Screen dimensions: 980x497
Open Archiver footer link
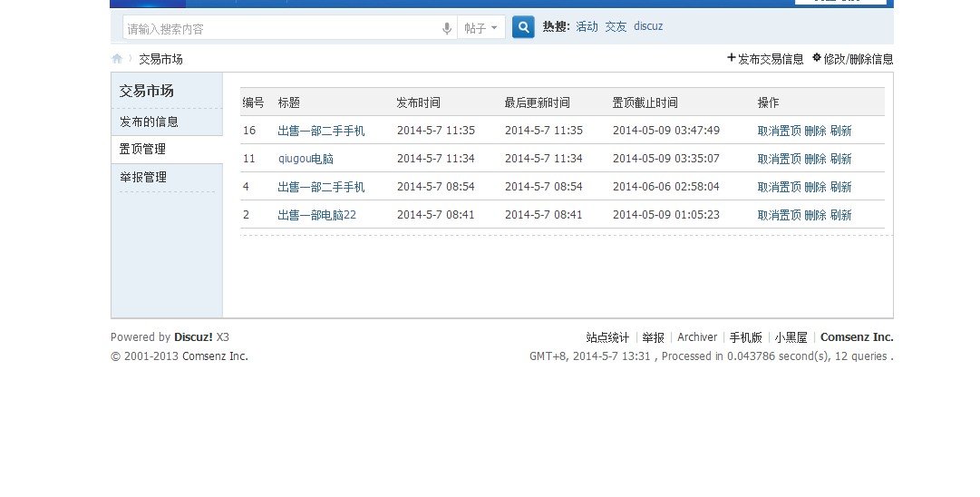coord(697,337)
